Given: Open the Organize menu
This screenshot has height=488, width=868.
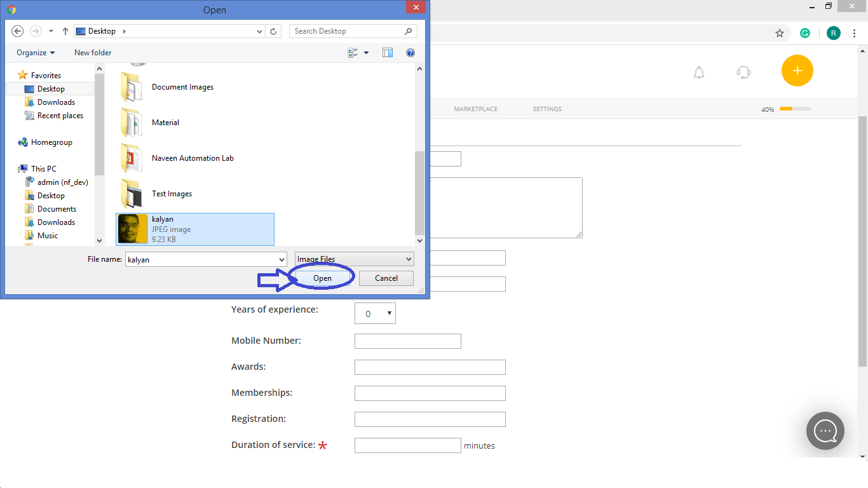Looking at the screenshot, I should coord(34,52).
